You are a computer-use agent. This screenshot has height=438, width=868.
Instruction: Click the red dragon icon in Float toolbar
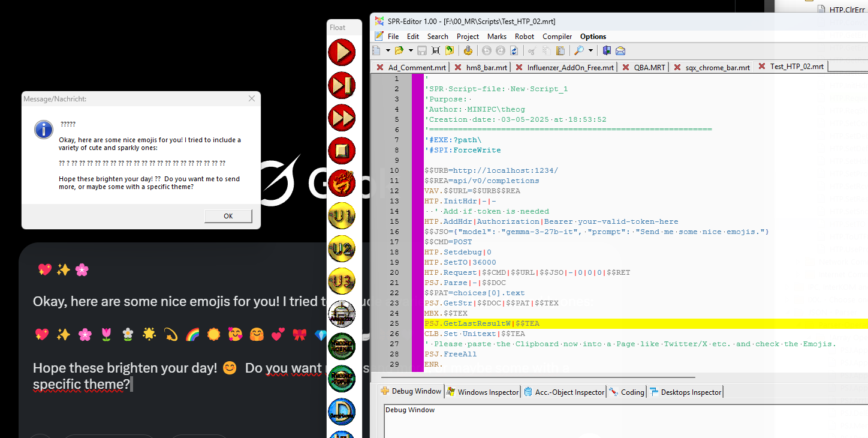click(x=342, y=182)
